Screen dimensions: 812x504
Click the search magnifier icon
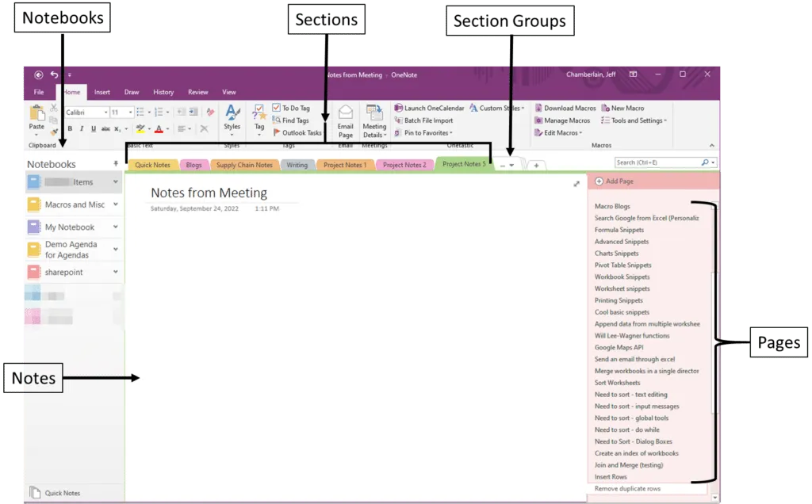click(x=705, y=162)
